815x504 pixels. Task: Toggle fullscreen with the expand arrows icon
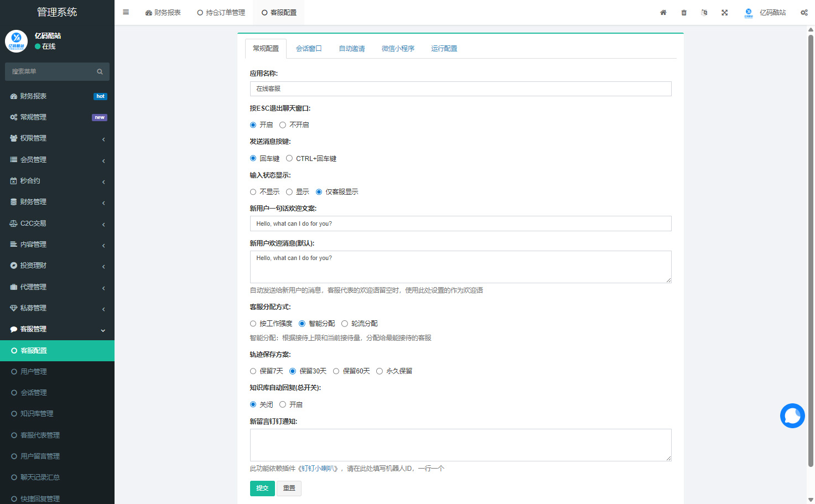(725, 12)
